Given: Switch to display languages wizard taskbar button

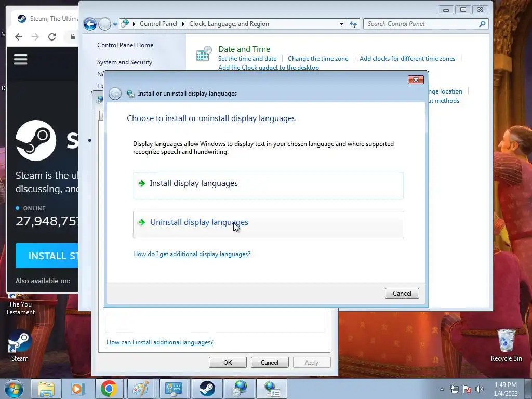Looking at the screenshot, I should 272,389.
